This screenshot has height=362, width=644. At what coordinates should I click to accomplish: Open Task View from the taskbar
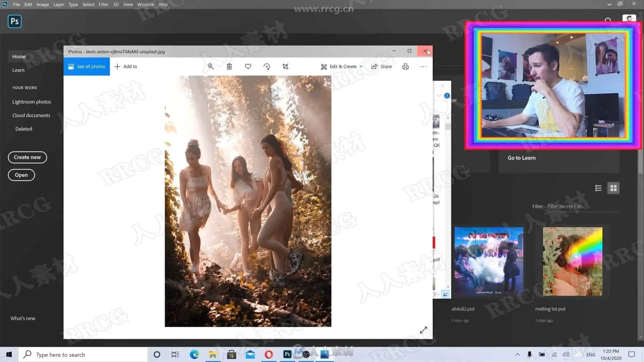(x=175, y=354)
